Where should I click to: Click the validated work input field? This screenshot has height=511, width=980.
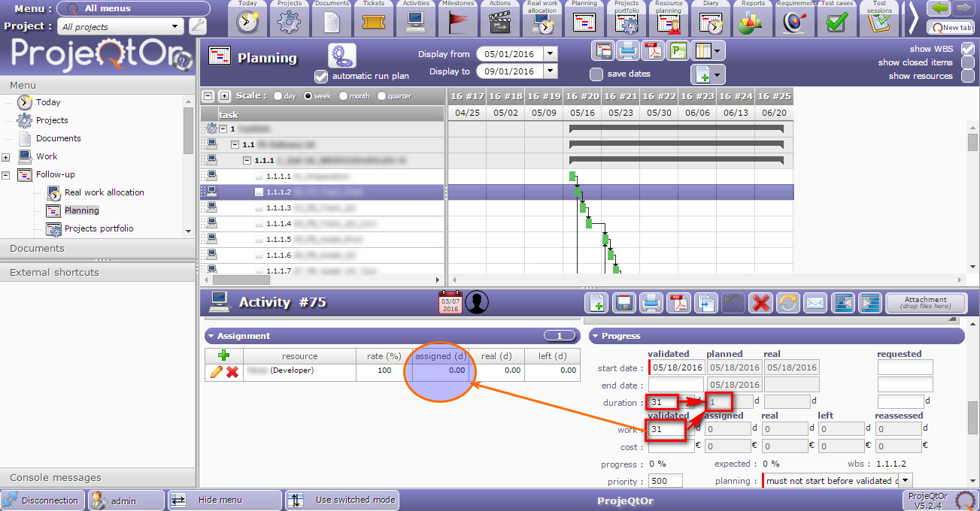pyautogui.click(x=666, y=429)
